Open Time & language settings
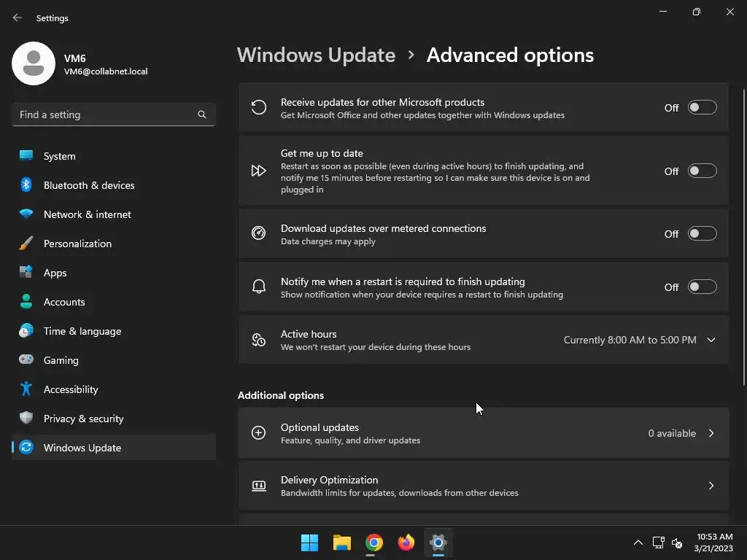 coord(113,331)
